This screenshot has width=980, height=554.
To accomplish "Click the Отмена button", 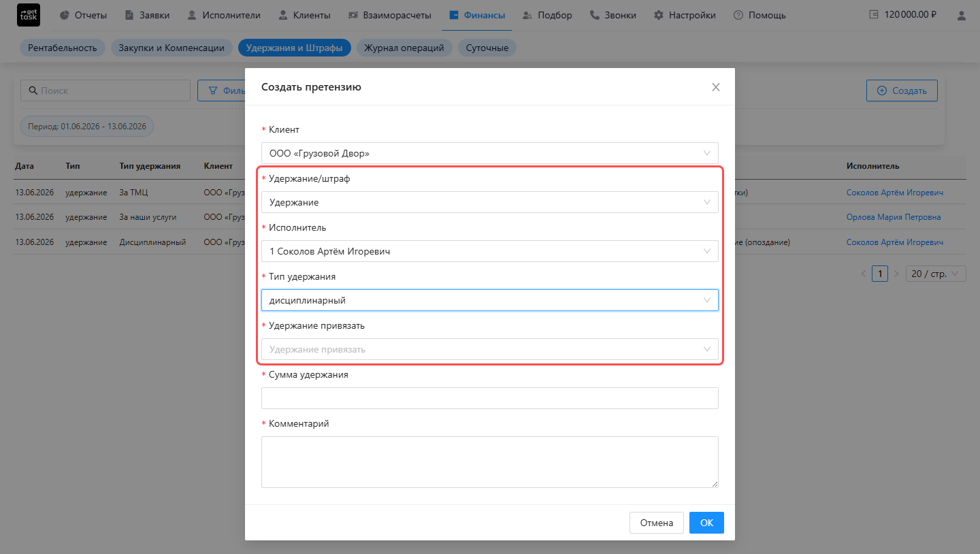I will coord(657,523).
